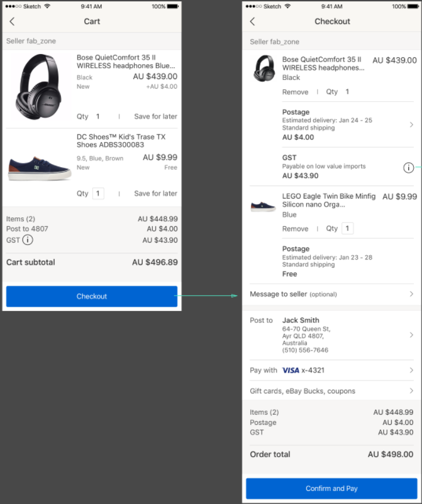The image size is (422, 504).
Task: Open Message to seller row
Action: click(x=331, y=294)
